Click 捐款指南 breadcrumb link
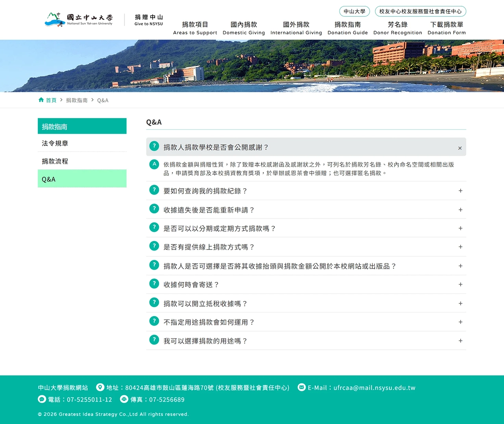 coord(77,100)
